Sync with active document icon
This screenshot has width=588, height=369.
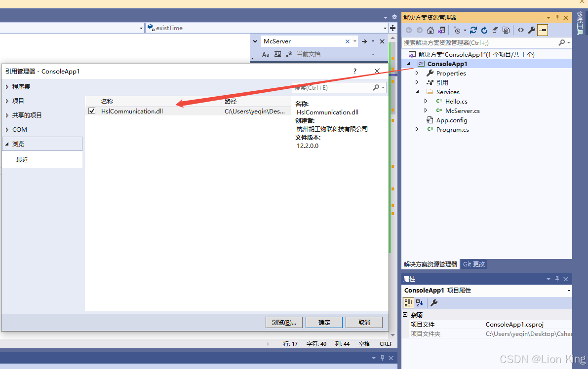click(473, 30)
